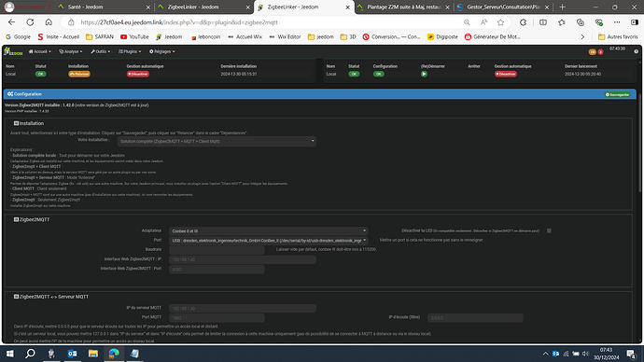
Task: Open the help question mark icon
Action: pyautogui.click(x=636, y=51)
